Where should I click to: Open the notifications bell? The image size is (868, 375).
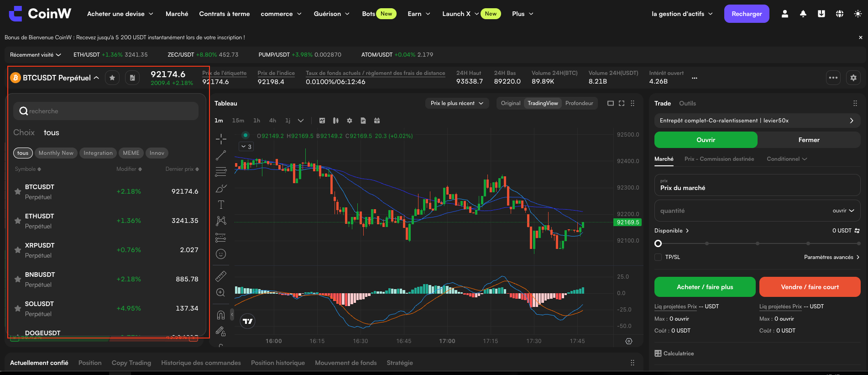pyautogui.click(x=803, y=14)
